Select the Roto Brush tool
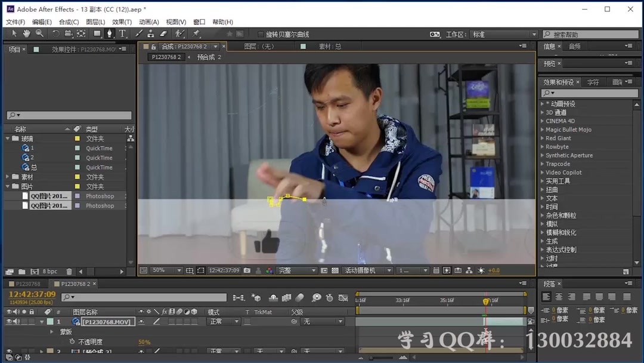The height and width of the screenshot is (363, 644). click(180, 34)
